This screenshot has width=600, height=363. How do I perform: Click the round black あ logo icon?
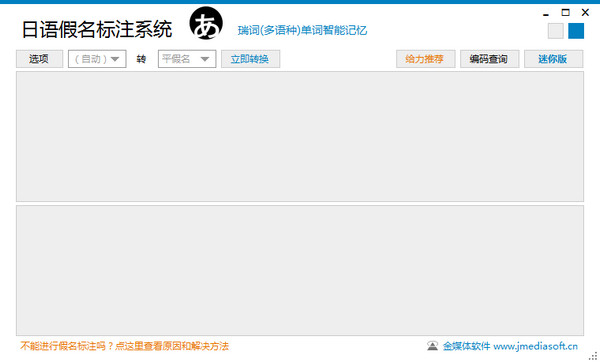(206, 23)
